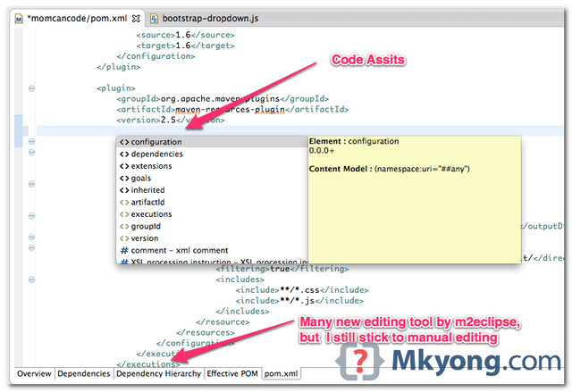Open the Effective POM tab
Viewport: 572px width, 392px height.
pos(232,373)
